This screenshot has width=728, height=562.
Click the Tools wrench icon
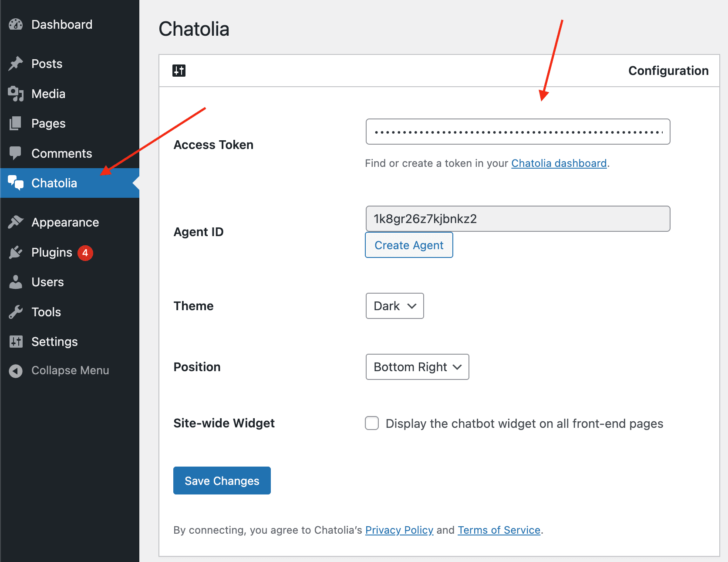pyautogui.click(x=16, y=312)
